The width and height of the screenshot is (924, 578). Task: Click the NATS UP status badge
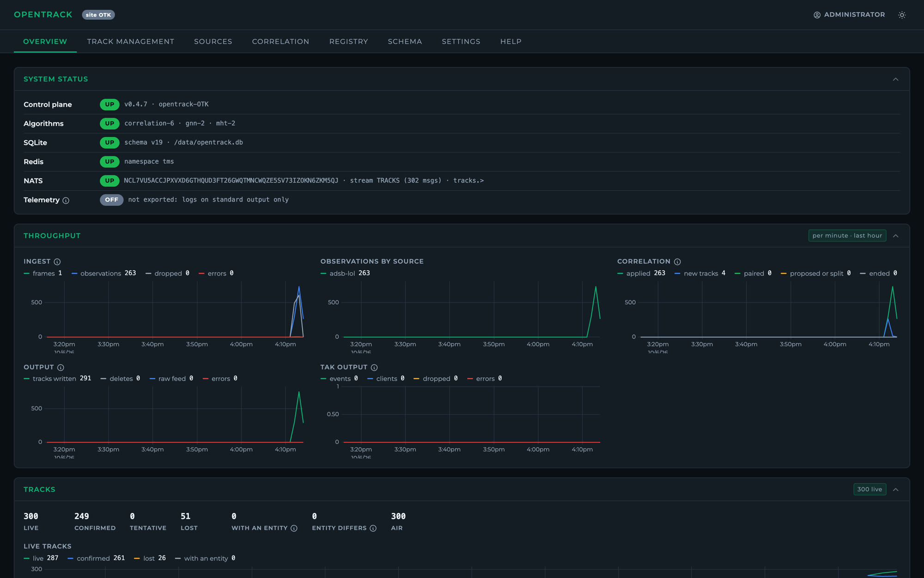109,181
